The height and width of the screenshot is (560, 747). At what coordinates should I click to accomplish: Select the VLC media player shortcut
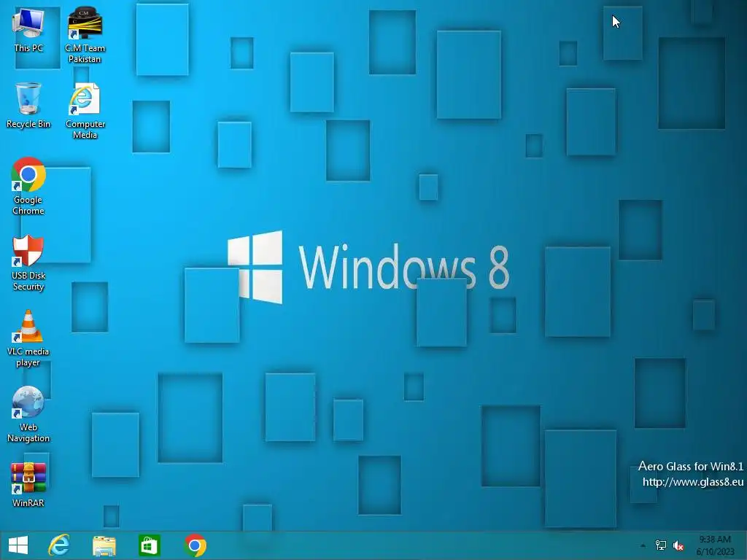coord(28,338)
